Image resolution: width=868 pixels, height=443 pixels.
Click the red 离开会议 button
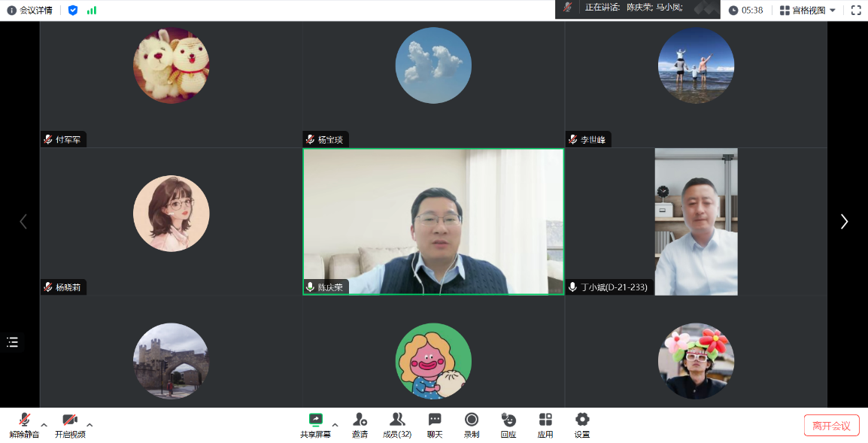[x=831, y=426]
